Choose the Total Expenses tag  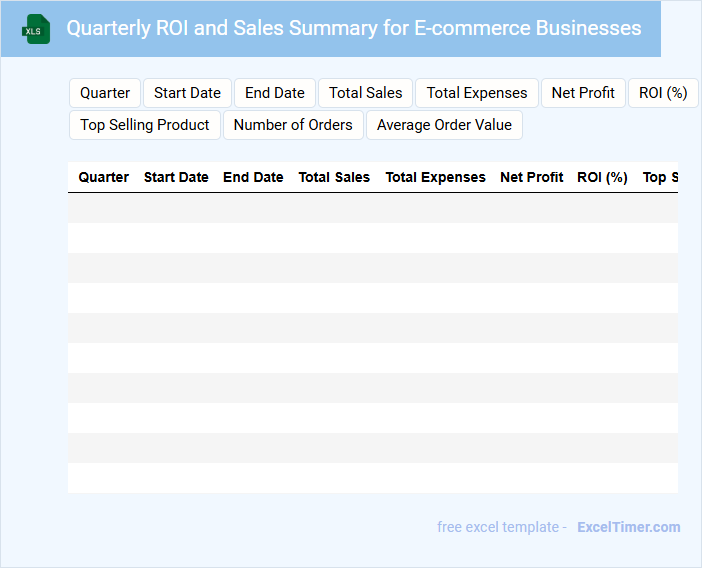coord(477,93)
